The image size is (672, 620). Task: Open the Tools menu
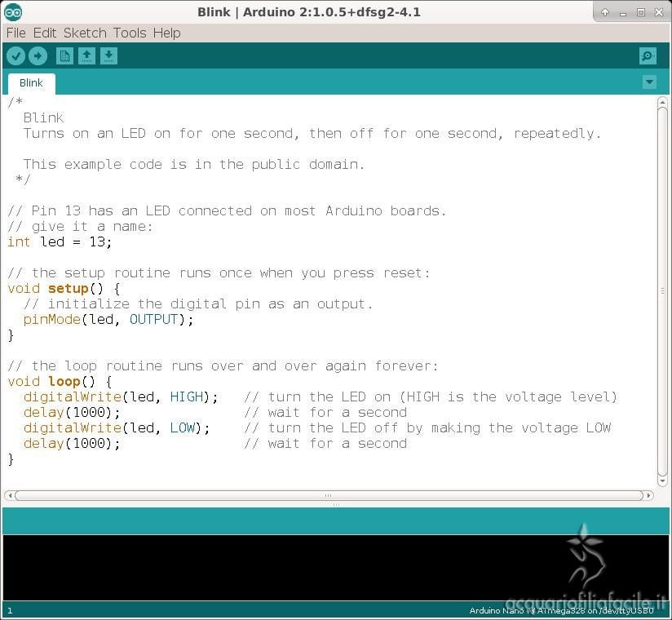pyautogui.click(x=129, y=33)
